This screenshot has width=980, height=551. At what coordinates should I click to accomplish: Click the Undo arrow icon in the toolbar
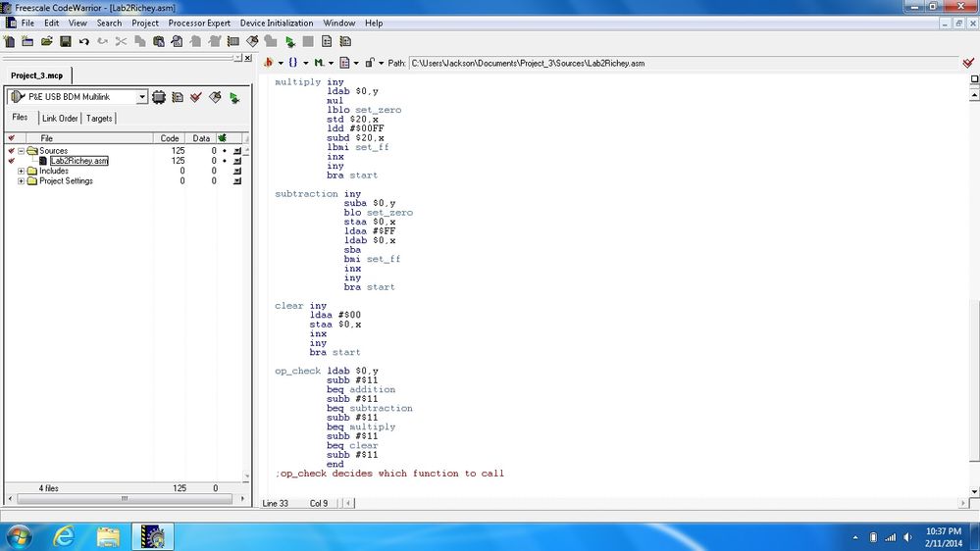(x=83, y=42)
